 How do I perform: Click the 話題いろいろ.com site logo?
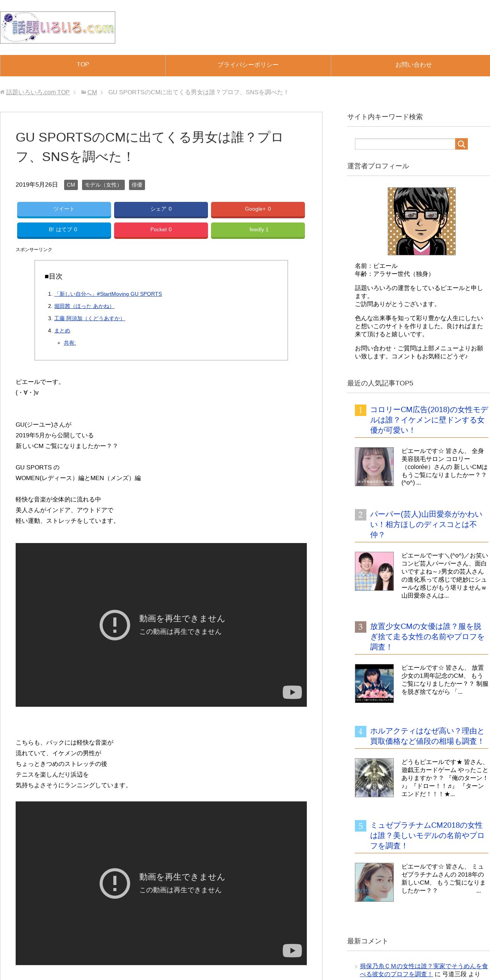point(58,27)
